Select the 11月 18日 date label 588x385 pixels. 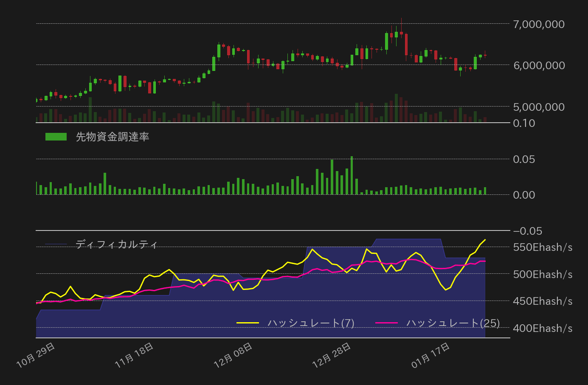[135, 355]
